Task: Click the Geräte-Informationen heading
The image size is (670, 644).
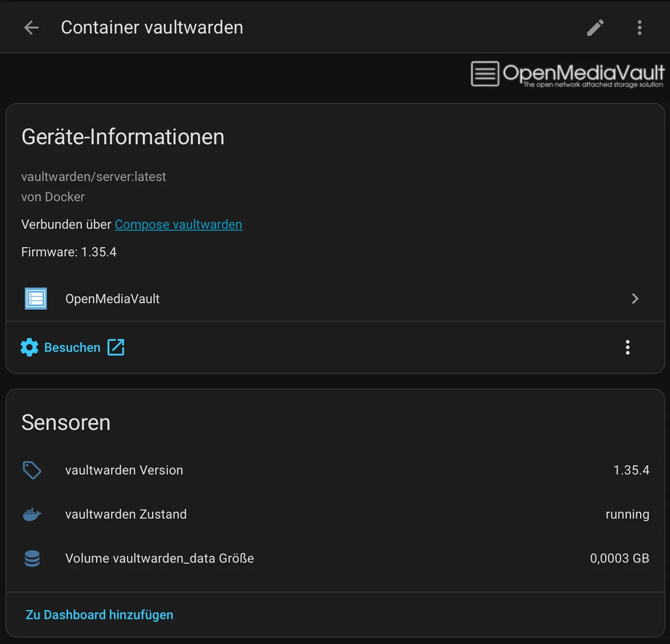Action: pyautogui.click(x=123, y=137)
